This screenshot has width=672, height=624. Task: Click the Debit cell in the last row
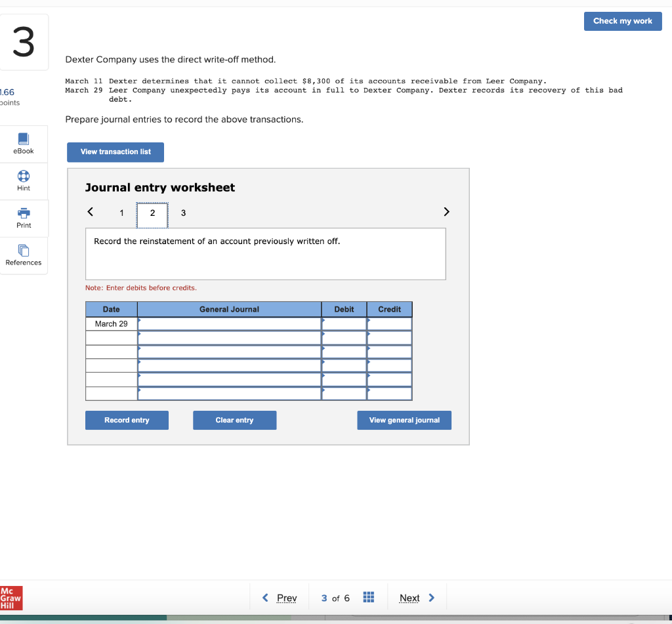pyautogui.click(x=344, y=394)
